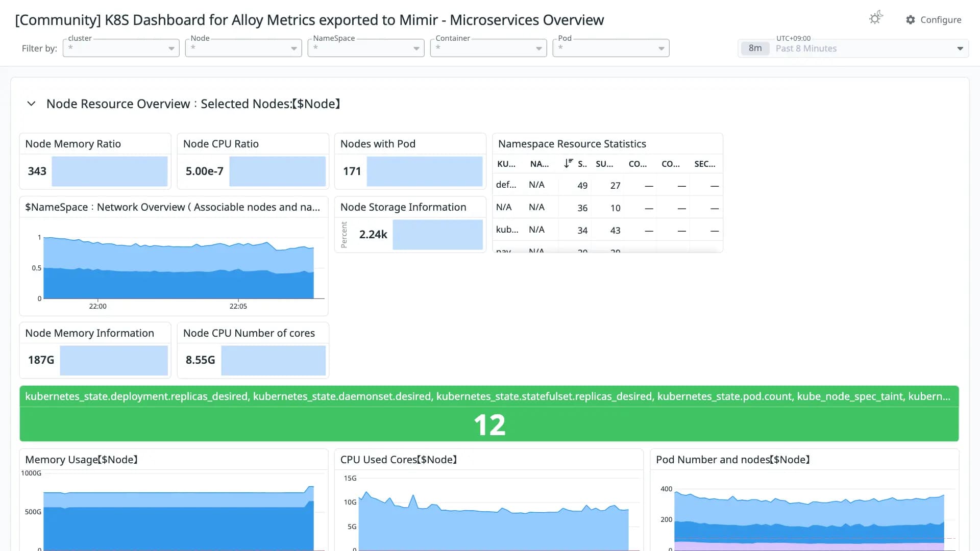Open the Node filter dropdown
The width and height of the screenshot is (980, 551).
click(243, 48)
